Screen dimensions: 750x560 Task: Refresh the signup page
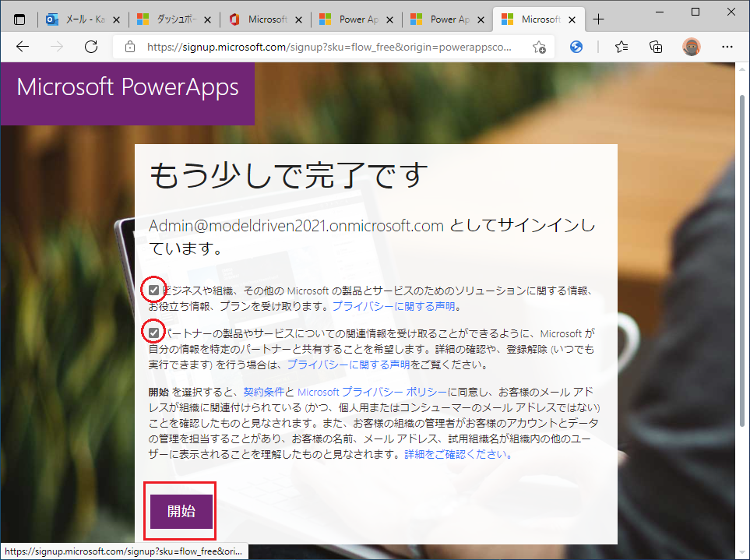pos(91,47)
